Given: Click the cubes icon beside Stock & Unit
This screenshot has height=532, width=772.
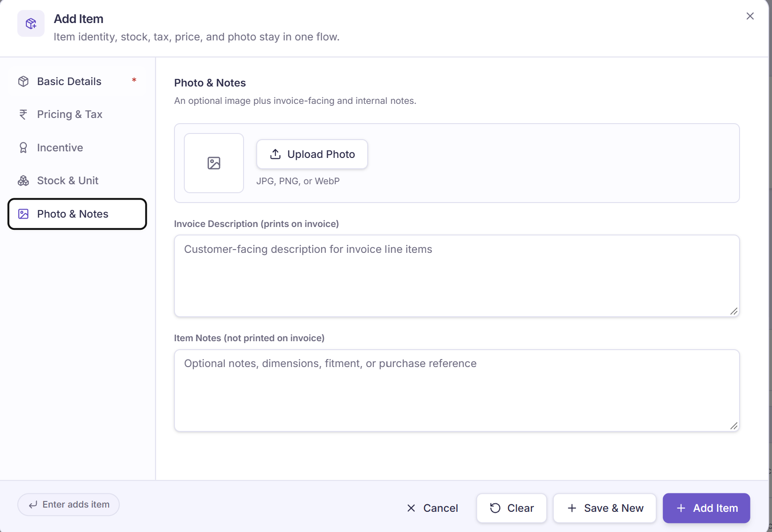Looking at the screenshot, I should pos(24,181).
